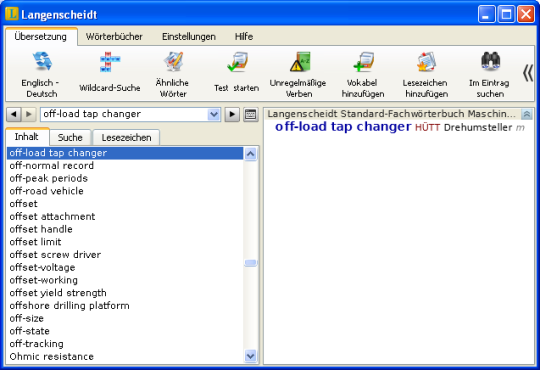Switch language direction Englisch - Deutsch

(x=42, y=74)
